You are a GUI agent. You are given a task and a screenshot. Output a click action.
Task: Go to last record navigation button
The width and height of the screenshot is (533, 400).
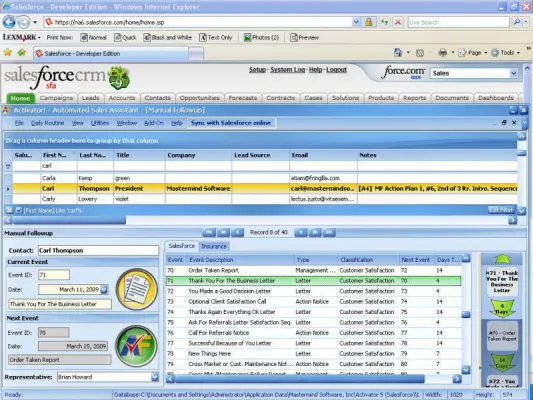point(329,232)
